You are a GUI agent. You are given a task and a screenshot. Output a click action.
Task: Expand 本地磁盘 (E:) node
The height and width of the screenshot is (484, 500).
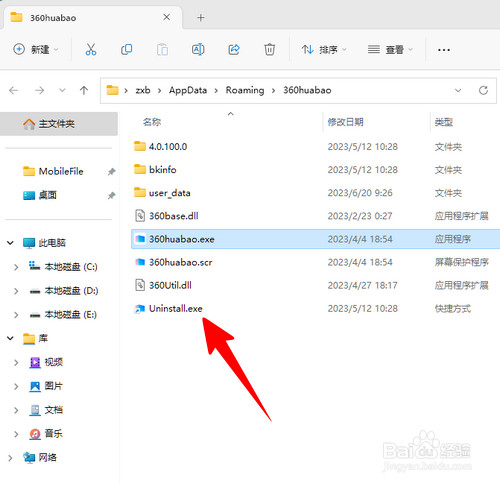[x=16, y=315]
